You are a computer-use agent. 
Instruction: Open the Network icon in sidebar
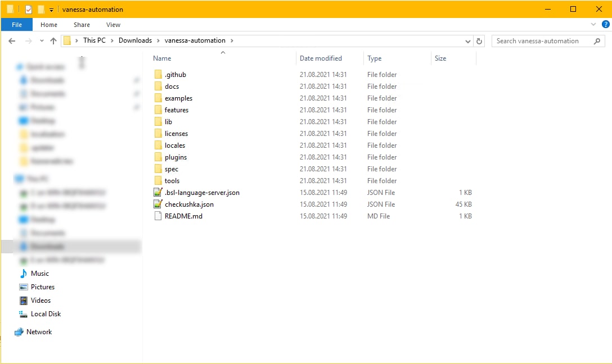[19, 332]
